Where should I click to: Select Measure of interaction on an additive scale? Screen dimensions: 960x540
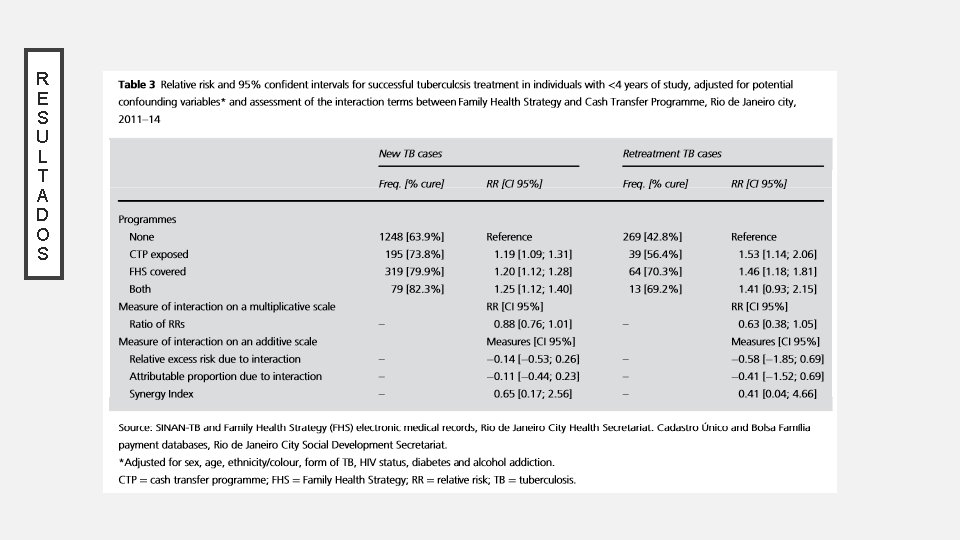[217, 342]
